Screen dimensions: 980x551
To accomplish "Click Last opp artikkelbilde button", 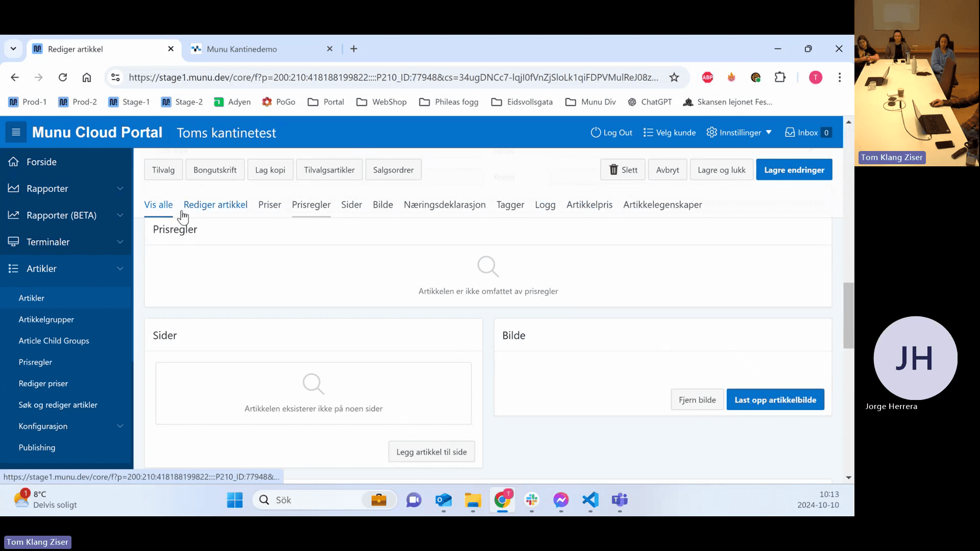I will tap(775, 400).
